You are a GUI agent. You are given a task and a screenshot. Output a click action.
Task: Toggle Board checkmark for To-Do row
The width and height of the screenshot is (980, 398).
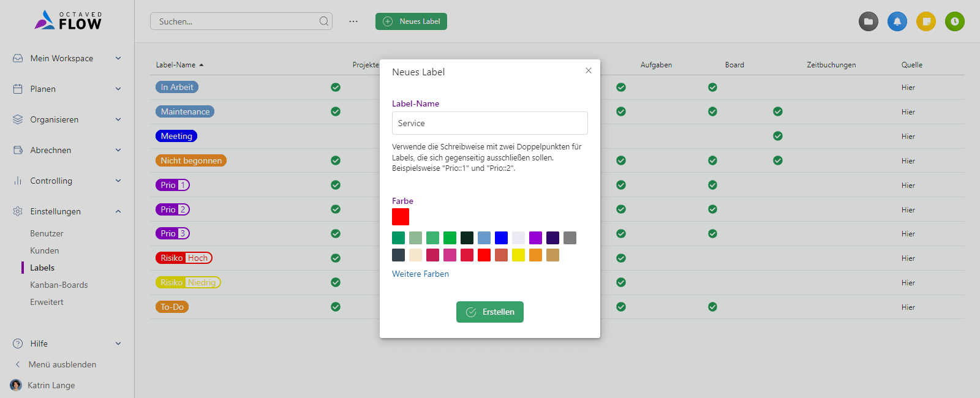click(x=712, y=307)
